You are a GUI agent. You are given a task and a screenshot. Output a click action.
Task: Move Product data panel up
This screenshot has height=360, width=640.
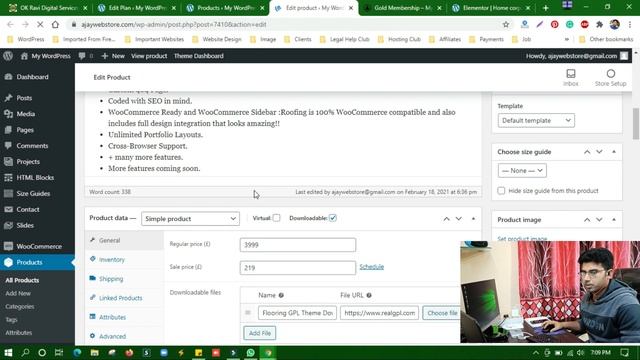[x=447, y=219]
